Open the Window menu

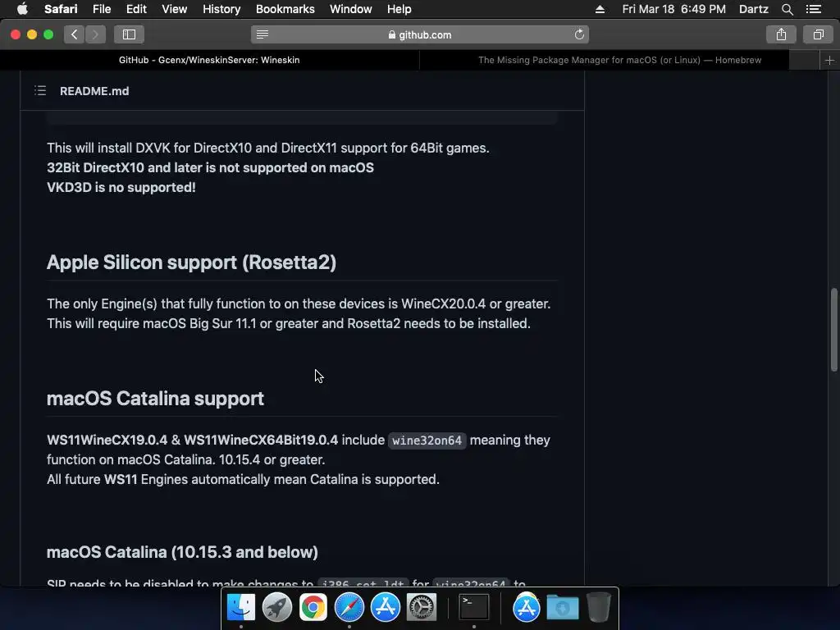[x=350, y=9]
